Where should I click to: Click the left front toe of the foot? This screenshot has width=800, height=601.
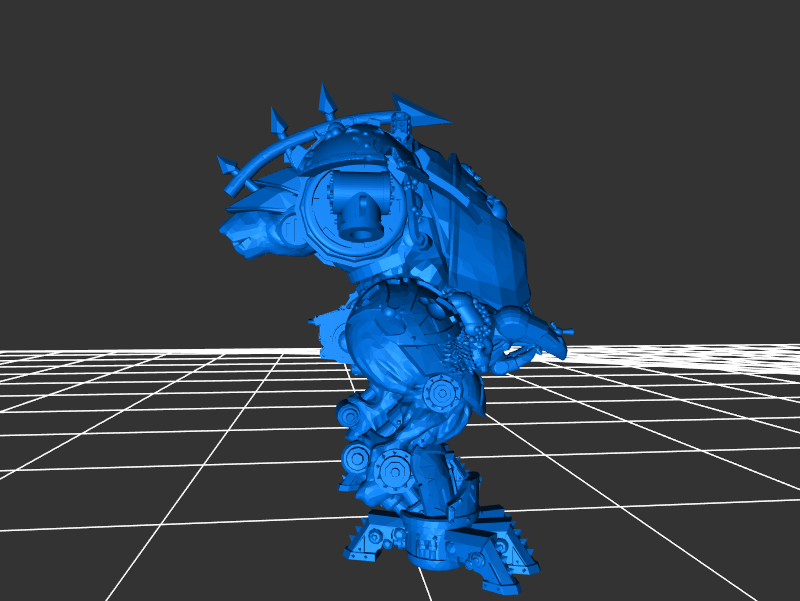(362, 545)
